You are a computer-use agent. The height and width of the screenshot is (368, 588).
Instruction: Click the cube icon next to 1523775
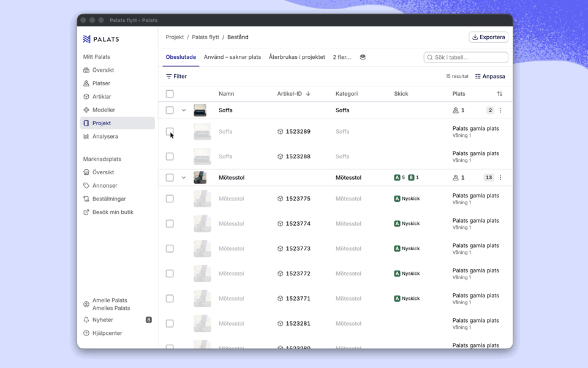[280, 199]
